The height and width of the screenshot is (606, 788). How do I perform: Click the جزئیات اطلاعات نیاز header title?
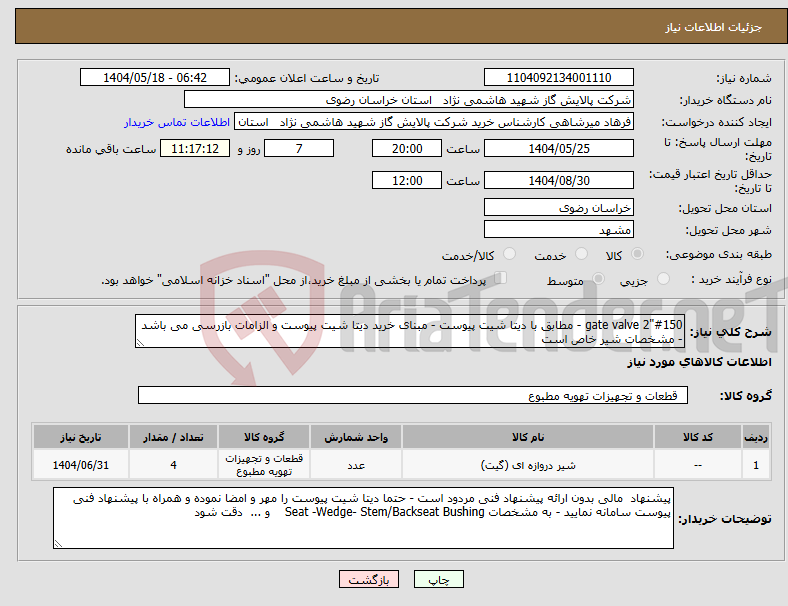[714, 27]
